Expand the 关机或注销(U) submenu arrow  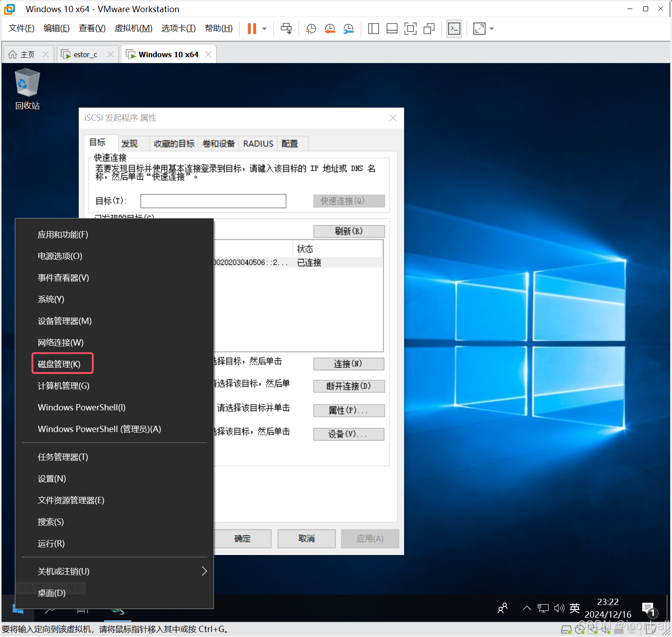[204, 571]
